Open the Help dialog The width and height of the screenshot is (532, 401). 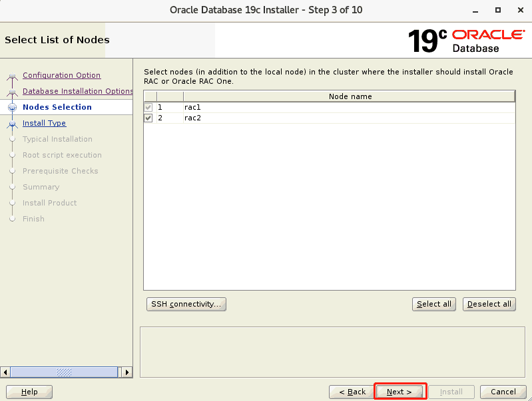[x=29, y=392]
